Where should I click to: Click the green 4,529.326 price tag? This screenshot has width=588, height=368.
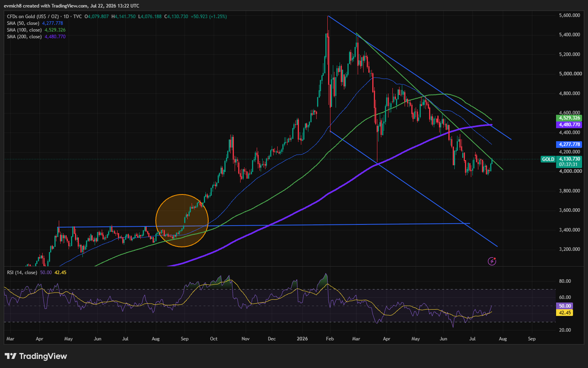point(570,118)
